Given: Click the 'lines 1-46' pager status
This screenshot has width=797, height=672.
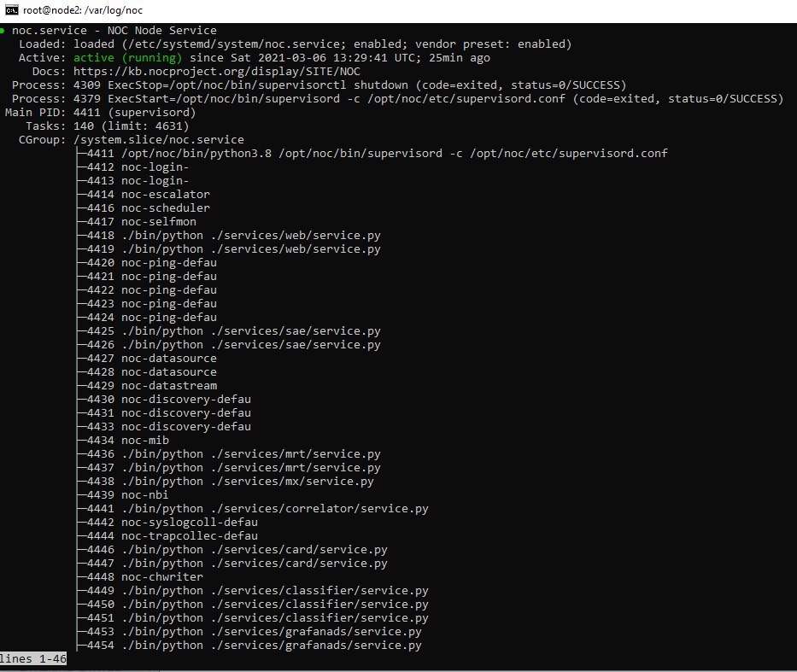Looking at the screenshot, I should [33, 659].
